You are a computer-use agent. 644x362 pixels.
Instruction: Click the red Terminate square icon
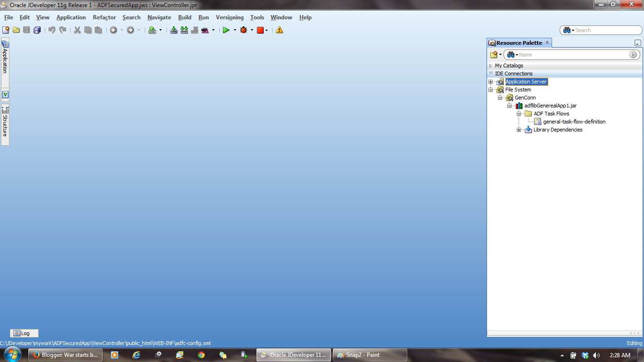pyautogui.click(x=260, y=30)
